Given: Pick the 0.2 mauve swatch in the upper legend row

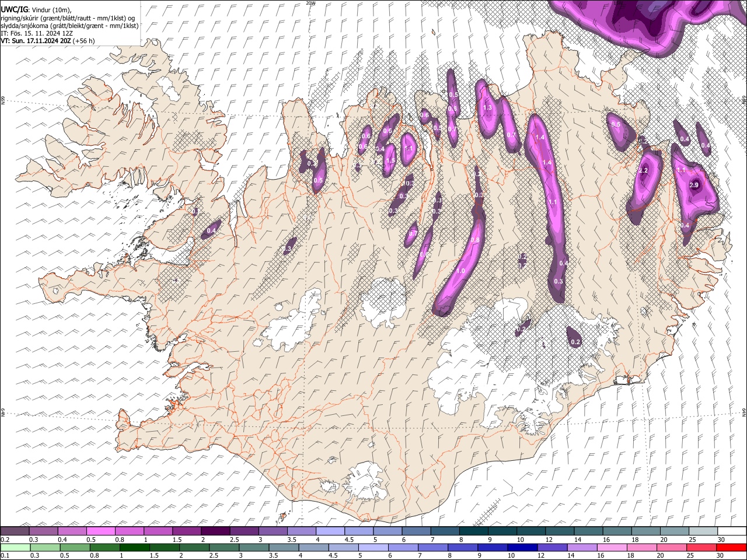Looking at the screenshot, I should (x=15, y=531).
